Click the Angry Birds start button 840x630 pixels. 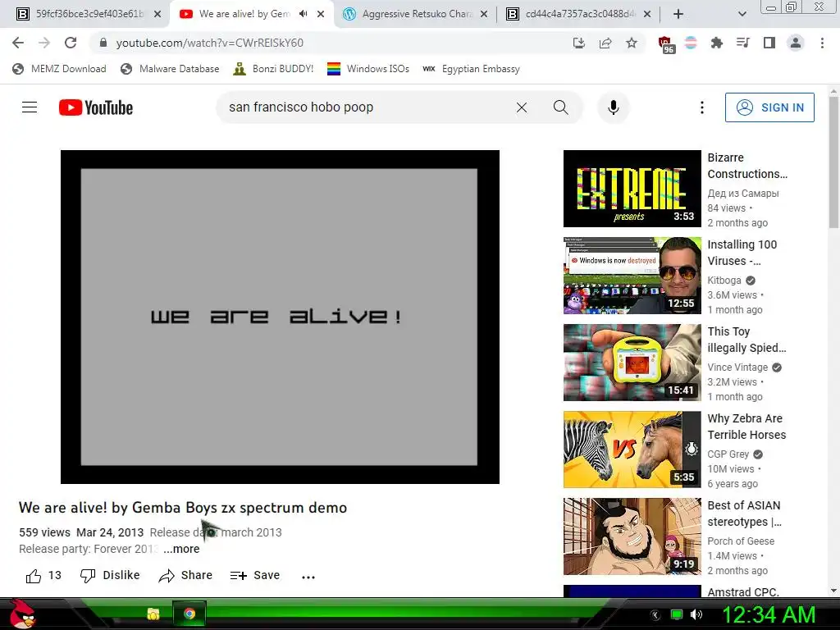[x=22, y=614]
